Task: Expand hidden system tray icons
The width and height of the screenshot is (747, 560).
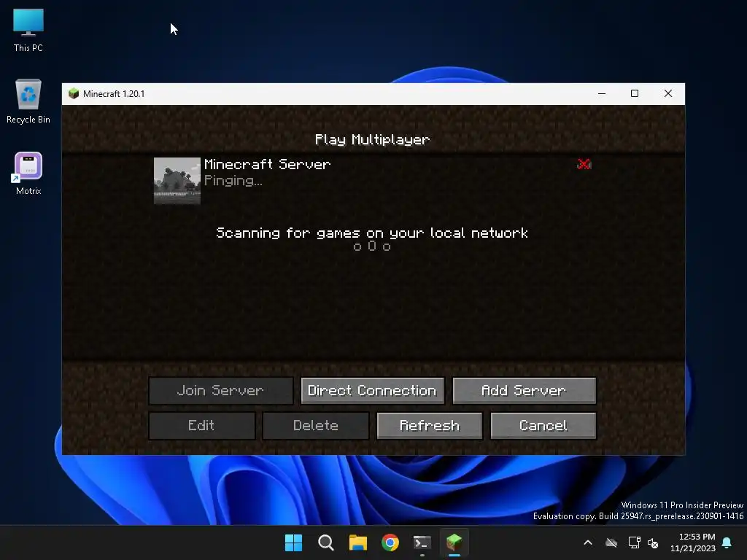Action: click(588, 542)
